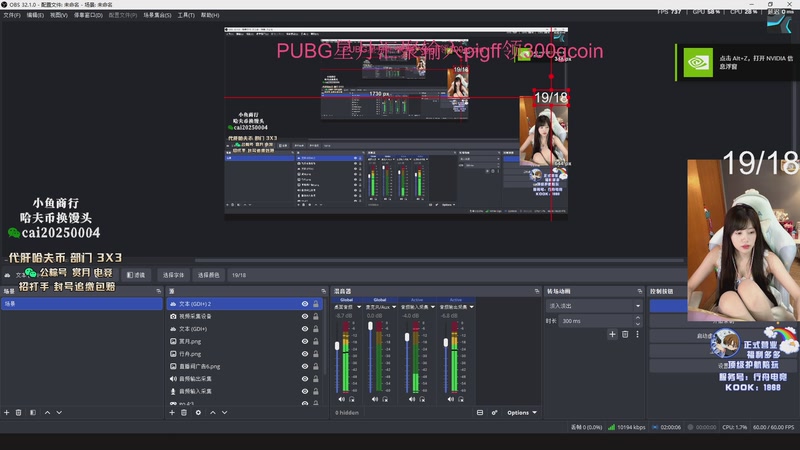This screenshot has width=800, height=450.
Task: Lock icon for 文本 (GDI+) source row
Action: pos(316,329)
